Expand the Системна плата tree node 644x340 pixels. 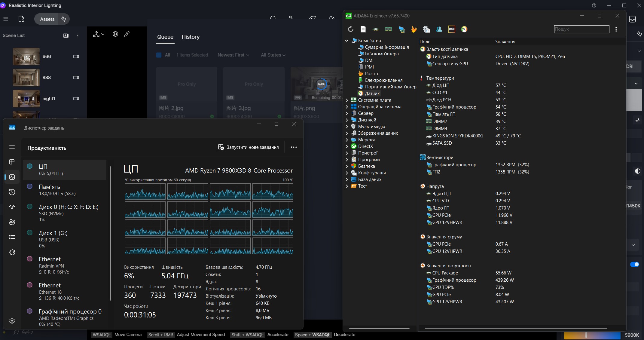pos(347,100)
